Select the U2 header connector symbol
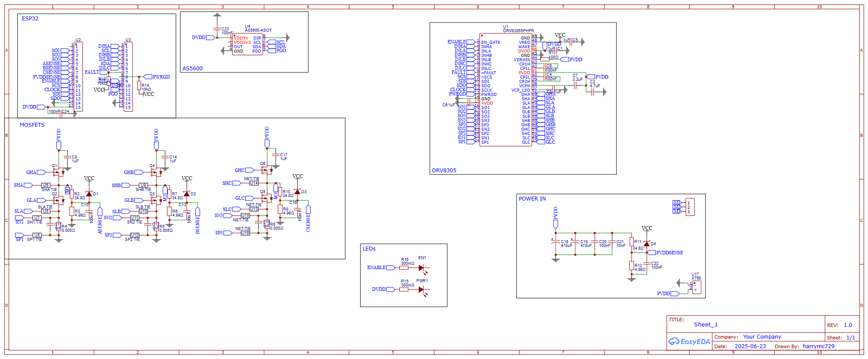This screenshot has width=868, height=359. [x=79, y=77]
